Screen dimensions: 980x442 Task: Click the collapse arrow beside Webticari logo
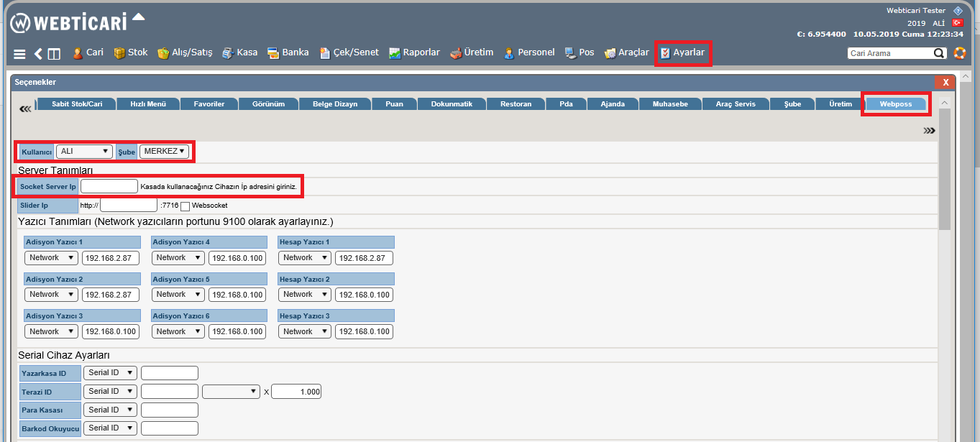(139, 17)
